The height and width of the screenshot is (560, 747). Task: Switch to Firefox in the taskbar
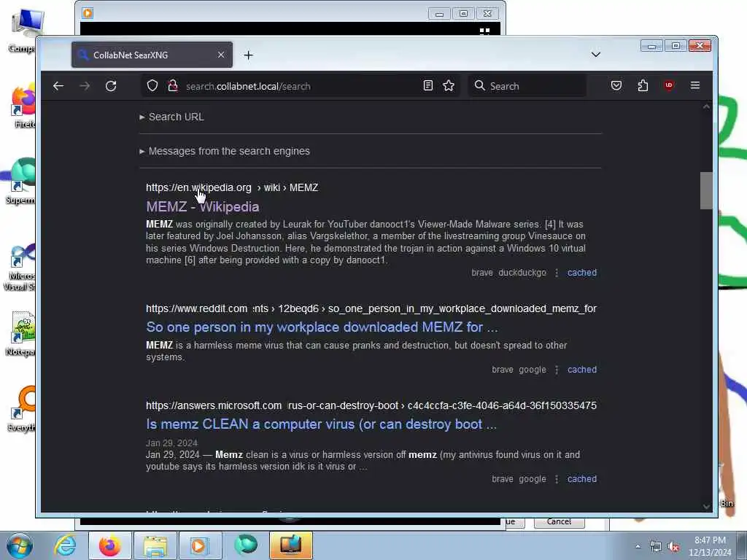coord(110,545)
